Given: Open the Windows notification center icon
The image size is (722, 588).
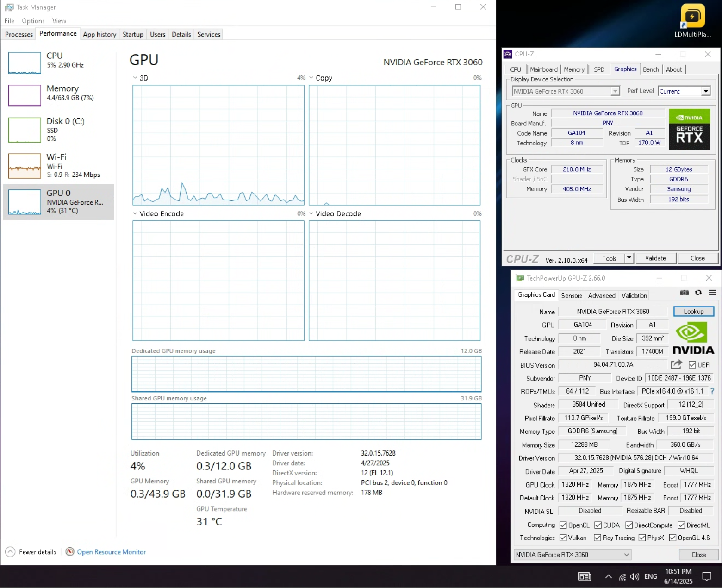Looking at the screenshot, I should coord(707,576).
